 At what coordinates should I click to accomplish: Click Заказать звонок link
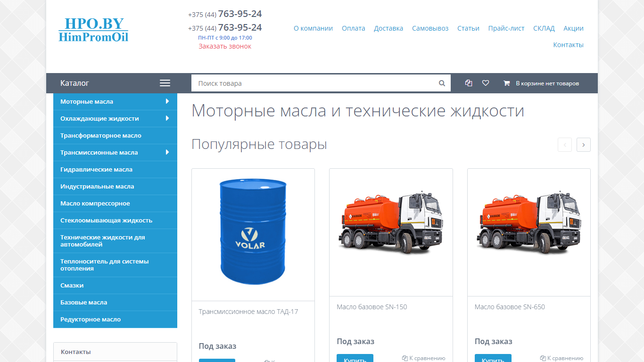pos(225,46)
